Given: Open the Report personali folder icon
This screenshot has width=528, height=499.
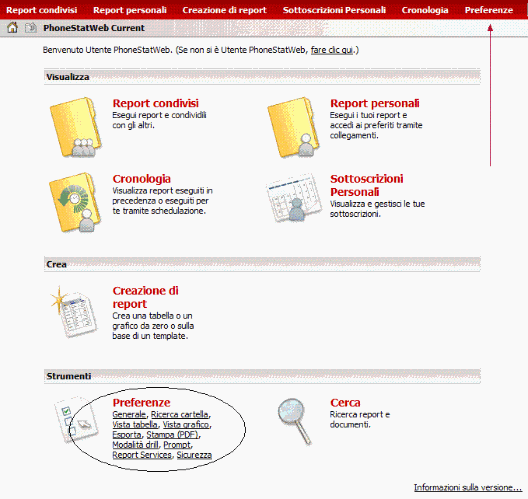Looking at the screenshot, I should tap(294, 127).
